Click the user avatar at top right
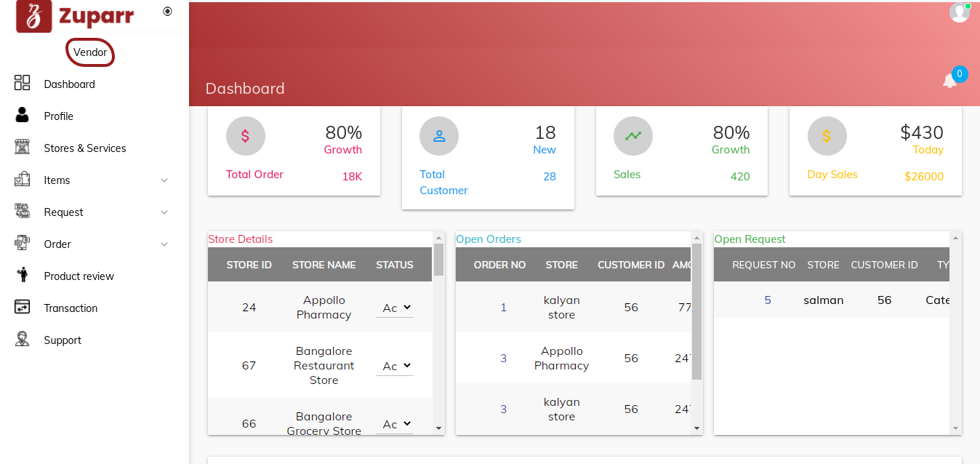Image resolution: width=980 pixels, height=464 pixels. coord(959,12)
